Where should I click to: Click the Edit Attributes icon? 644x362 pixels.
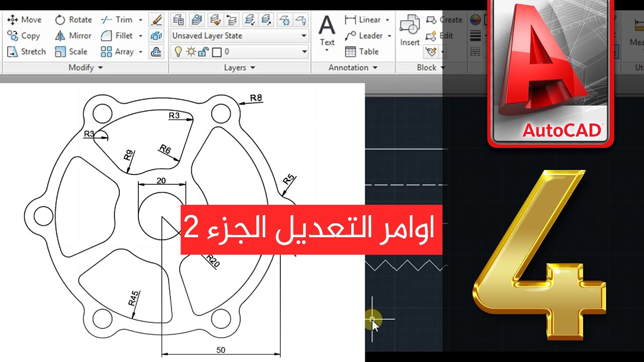[x=431, y=51]
